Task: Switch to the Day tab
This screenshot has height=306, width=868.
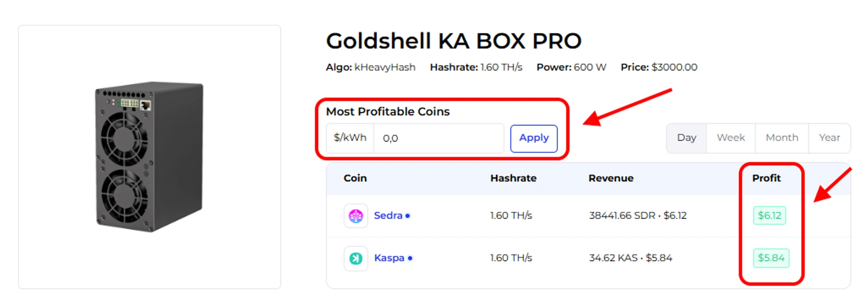Action: (x=687, y=138)
